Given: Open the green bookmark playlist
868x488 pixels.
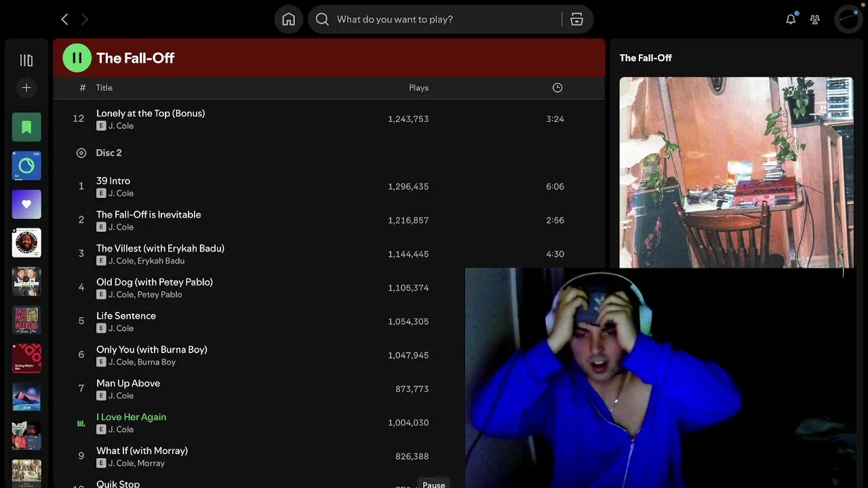Looking at the screenshot, I should click(26, 127).
